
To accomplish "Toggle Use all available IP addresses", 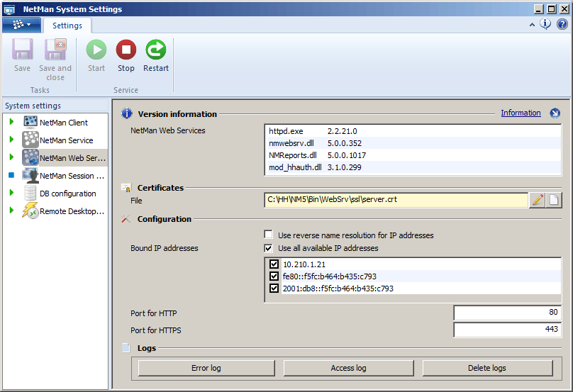I will point(269,248).
